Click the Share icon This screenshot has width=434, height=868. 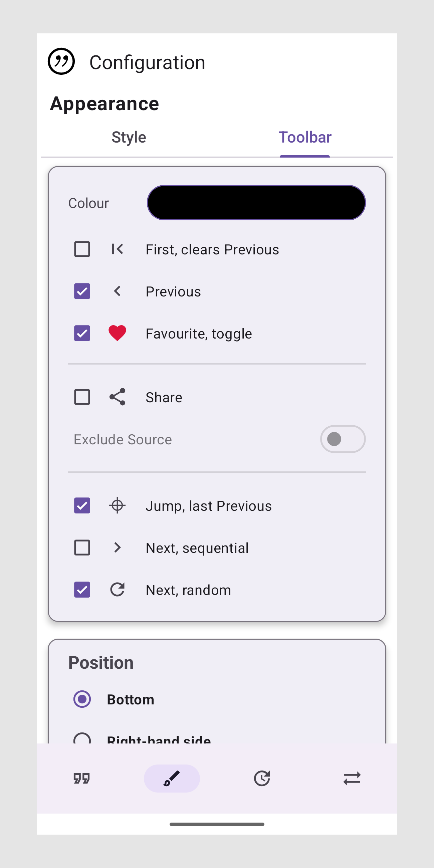point(117,397)
